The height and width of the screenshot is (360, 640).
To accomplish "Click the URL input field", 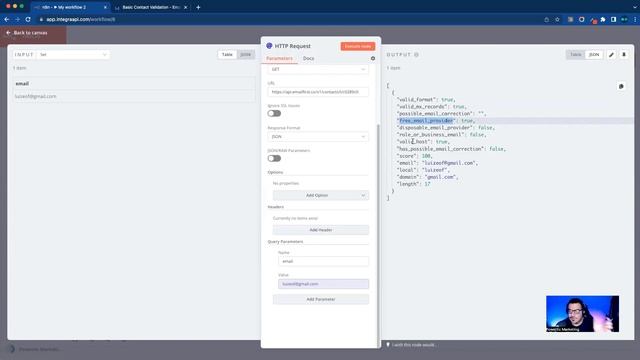I will [318, 92].
